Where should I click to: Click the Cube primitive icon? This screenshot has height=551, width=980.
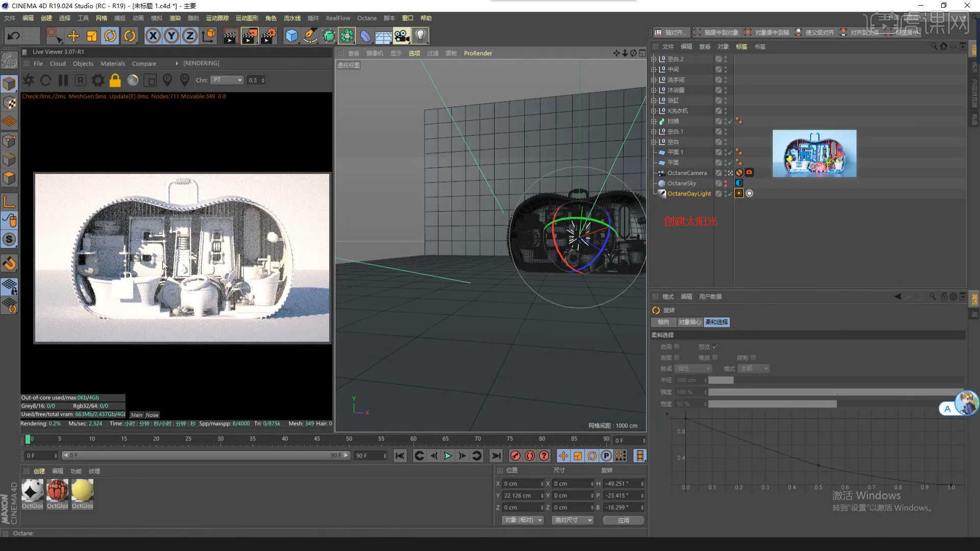(291, 36)
